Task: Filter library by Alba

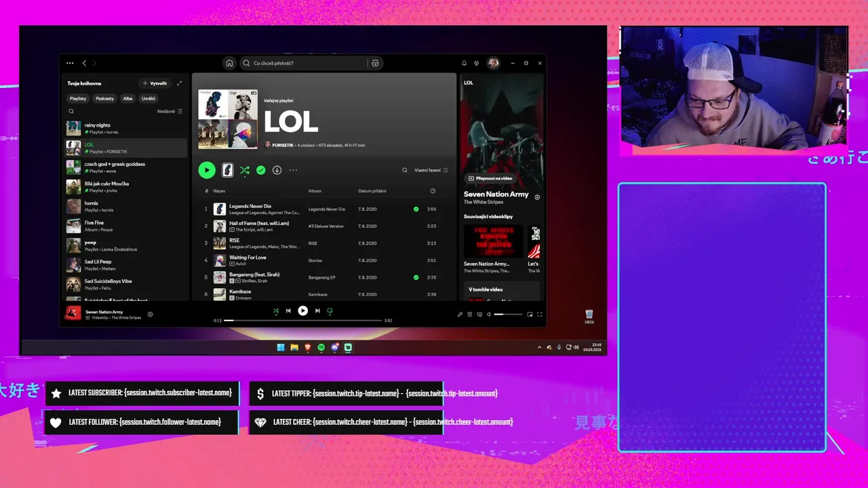Action: [x=127, y=98]
